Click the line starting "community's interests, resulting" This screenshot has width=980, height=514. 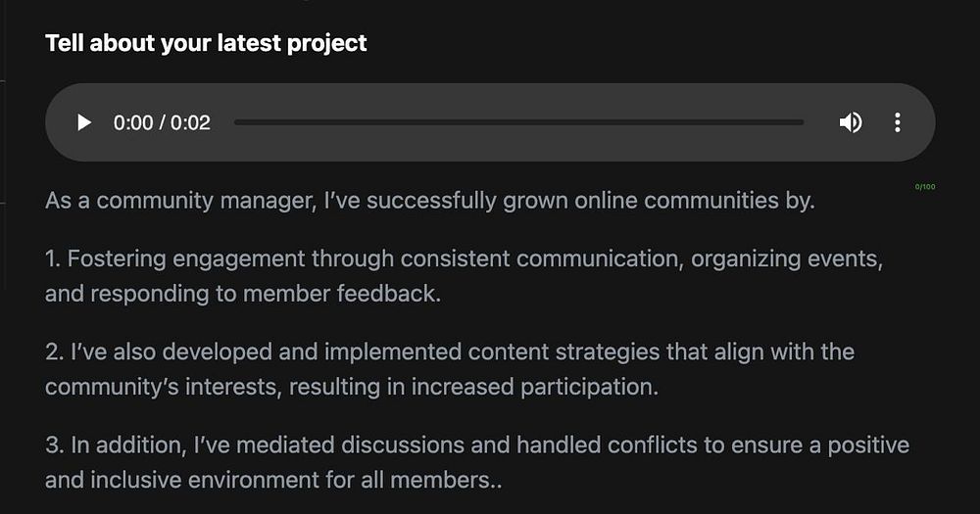(351, 386)
